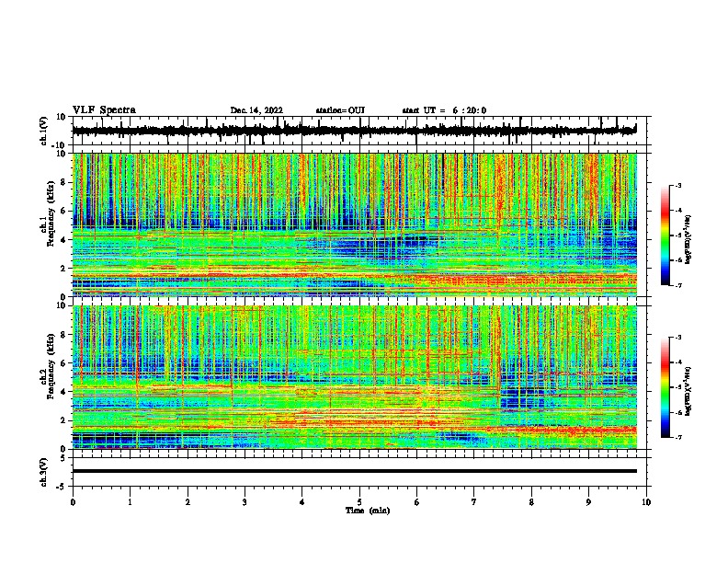
Task: Click the "6" kHz tick on ch.2 spectrogram
Action: click(63, 363)
